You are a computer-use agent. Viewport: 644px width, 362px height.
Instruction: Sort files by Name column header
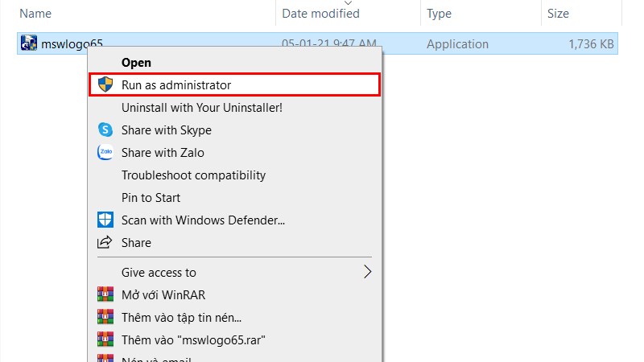click(35, 14)
